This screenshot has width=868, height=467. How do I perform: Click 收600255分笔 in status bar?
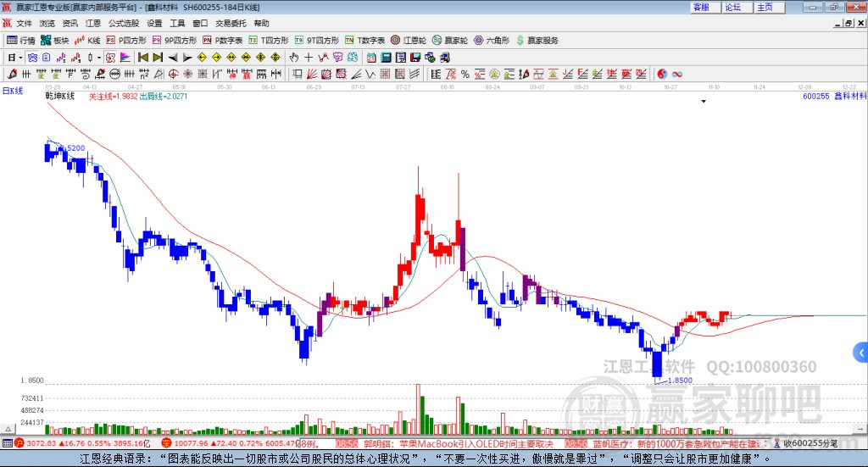(810, 443)
